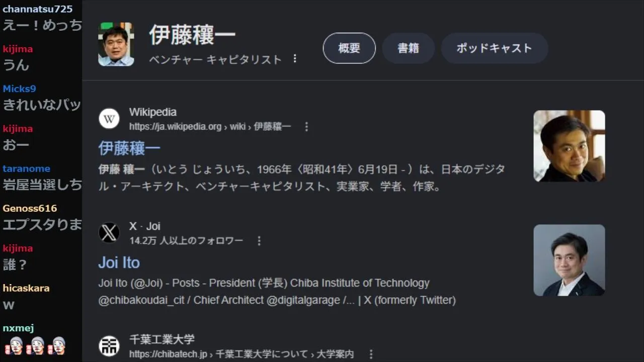
Task: Click chat username Genoss616
Action: tap(30, 208)
